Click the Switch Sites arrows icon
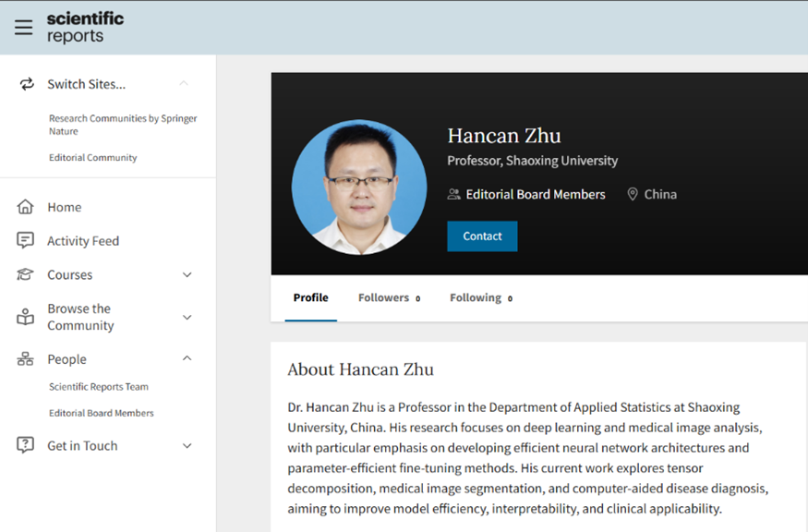The width and height of the screenshot is (808, 532). click(x=26, y=84)
